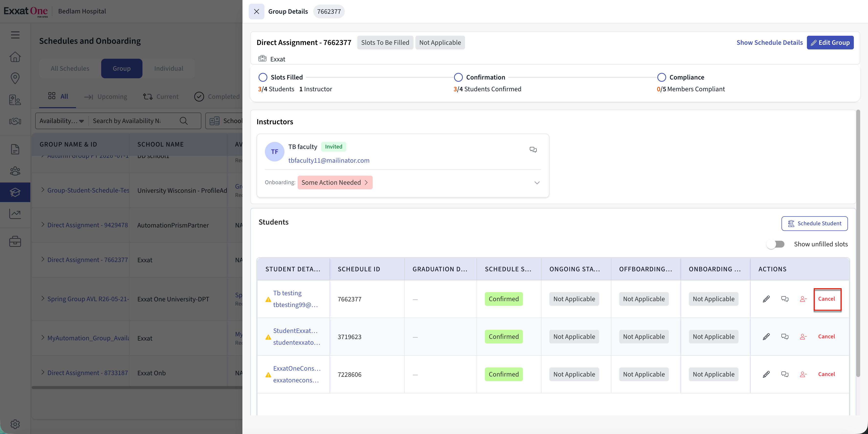Click the search magnifier icon
The width and height of the screenshot is (868, 434).
184,121
